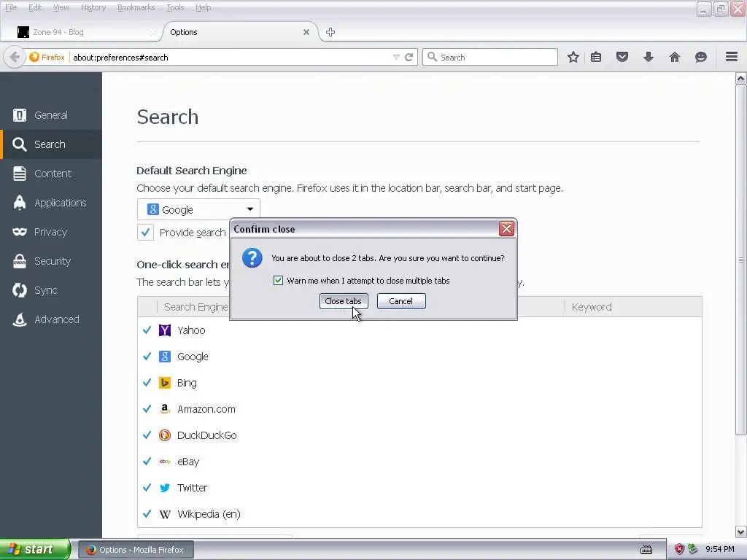
Task: Uncheck the Amazon.com search engine
Action: (x=147, y=408)
